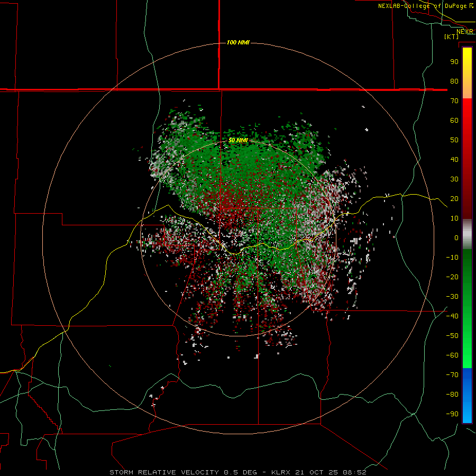Click the 0.5 DEG elevation text in caption
The image size is (476, 476).
(240, 472)
